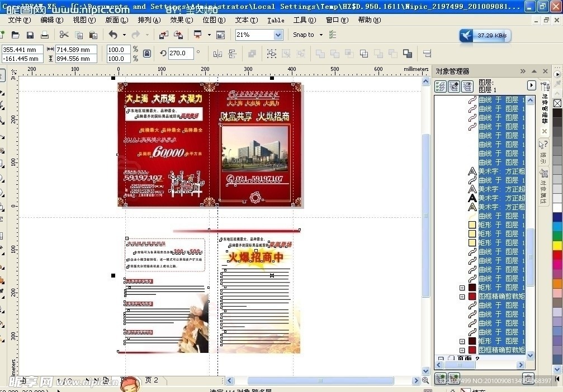Click Show Object Properties icon in Object Manager

[441, 86]
